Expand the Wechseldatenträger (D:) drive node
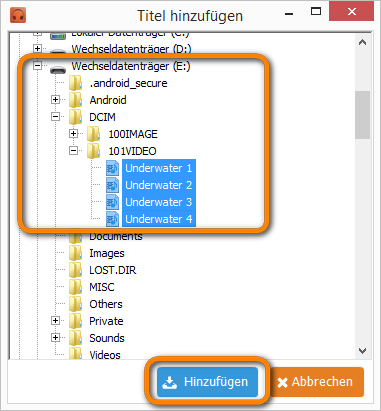 tap(38, 49)
